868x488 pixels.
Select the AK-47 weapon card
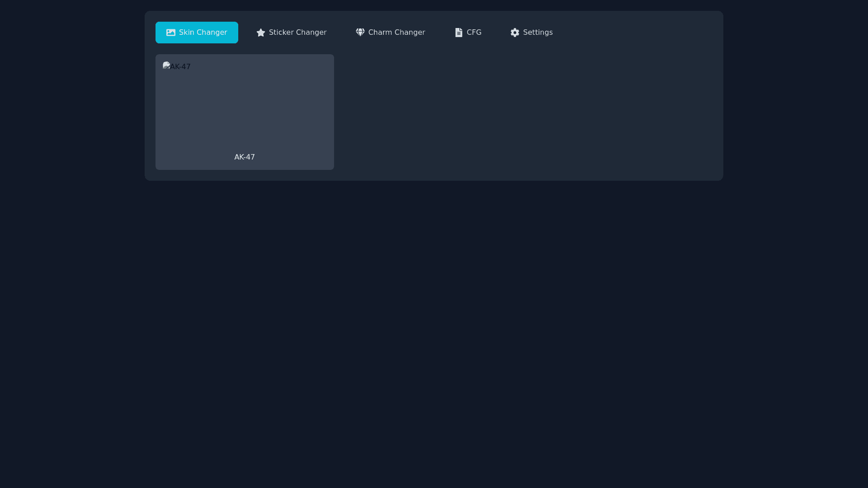[245, 112]
